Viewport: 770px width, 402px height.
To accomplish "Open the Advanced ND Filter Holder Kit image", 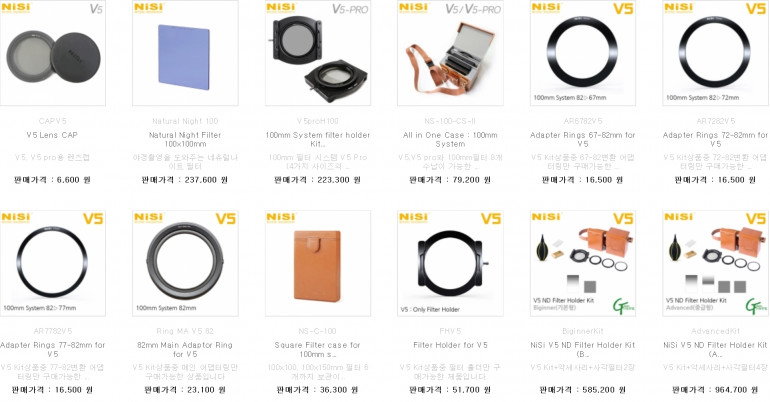I will 715,264.
